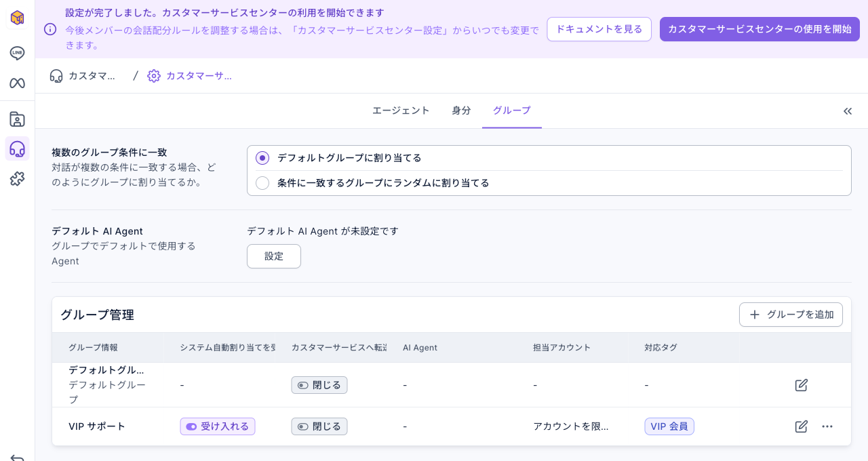Collapse panel with the double chevron icon

pos(848,111)
